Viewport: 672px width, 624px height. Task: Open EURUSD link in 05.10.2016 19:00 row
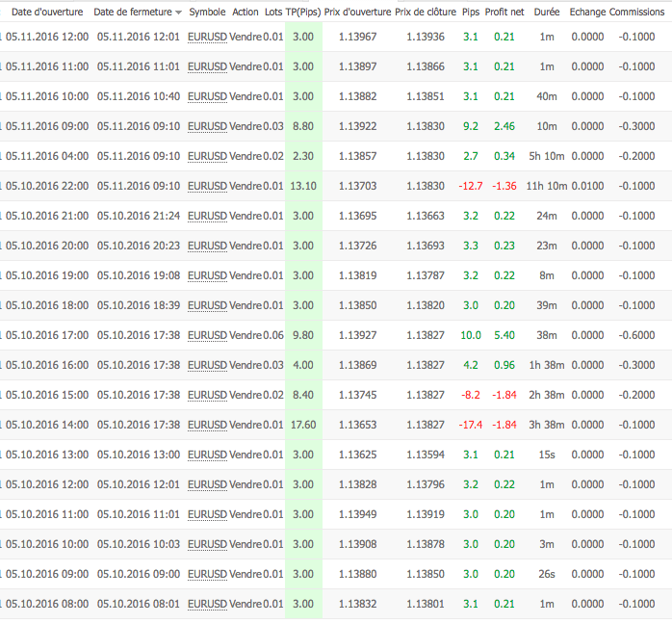(x=207, y=275)
